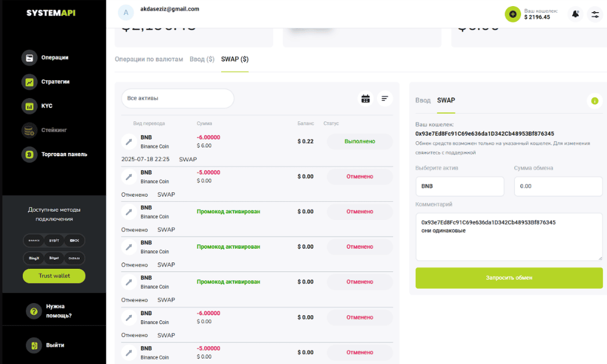This screenshot has width=607, height=364.
Task: Switch to Операции по валютам tab
Action: (x=149, y=59)
